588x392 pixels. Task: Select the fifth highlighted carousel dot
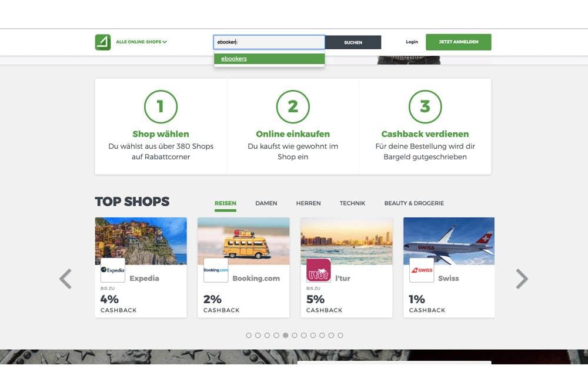pos(285,336)
